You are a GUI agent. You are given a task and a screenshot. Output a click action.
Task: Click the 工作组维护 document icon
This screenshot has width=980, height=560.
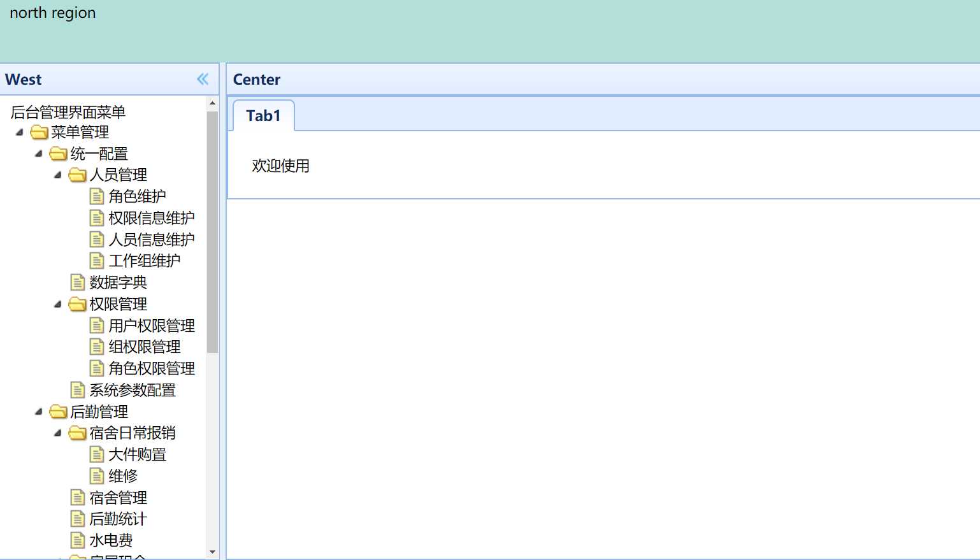(x=97, y=261)
